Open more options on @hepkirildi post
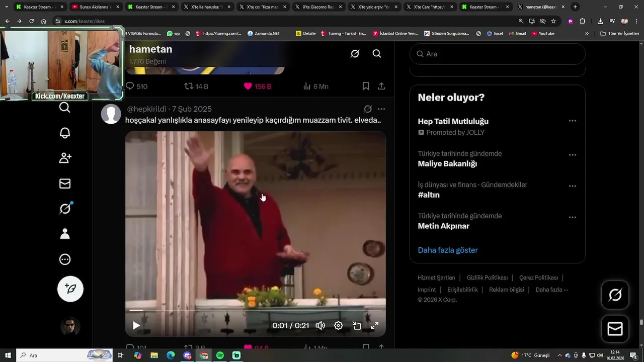Screen dimensions: 644x362 pyautogui.click(x=381, y=109)
